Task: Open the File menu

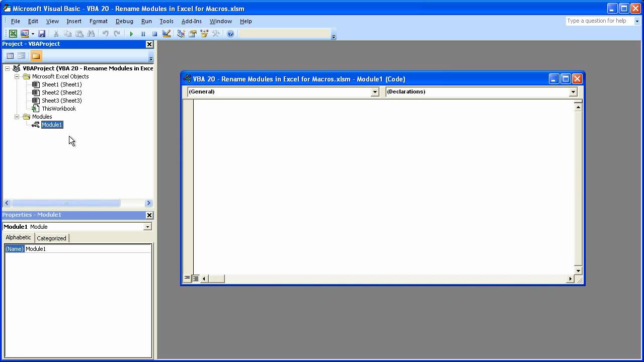Action: click(x=15, y=21)
